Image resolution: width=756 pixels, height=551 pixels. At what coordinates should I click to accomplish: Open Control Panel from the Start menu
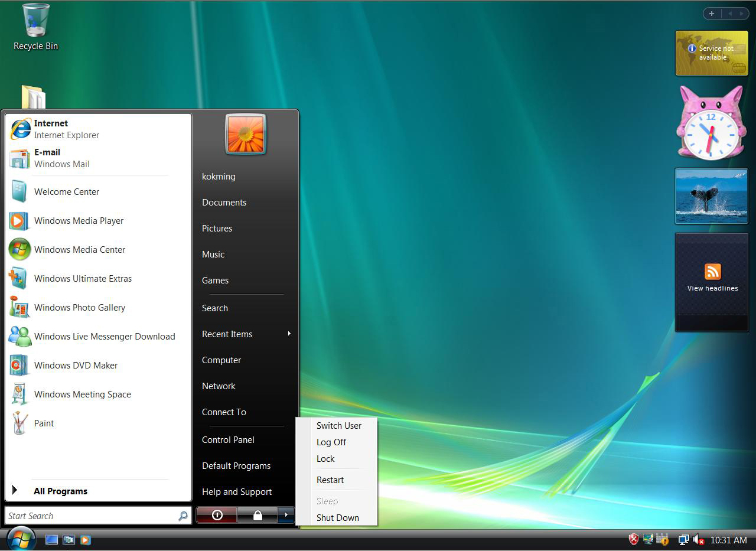pos(228,439)
